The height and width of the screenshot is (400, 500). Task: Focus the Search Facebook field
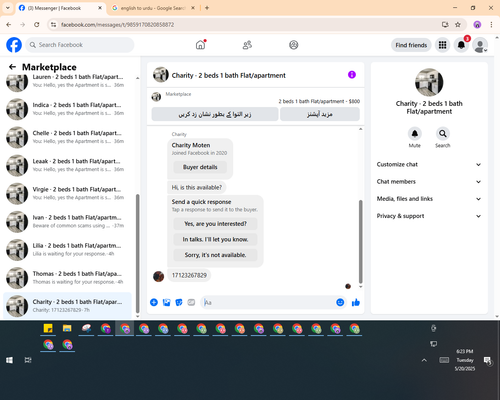(x=80, y=45)
